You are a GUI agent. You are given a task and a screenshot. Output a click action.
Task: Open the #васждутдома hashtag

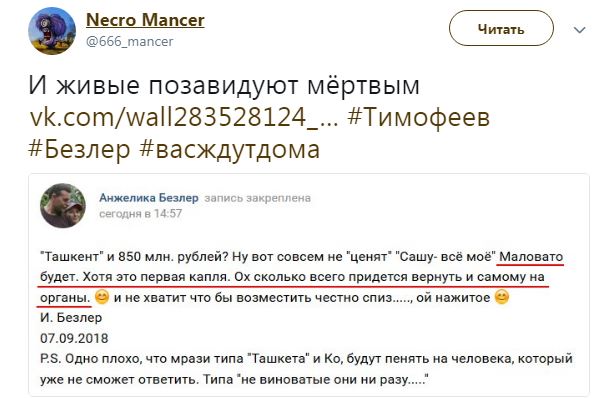(230, 150)
